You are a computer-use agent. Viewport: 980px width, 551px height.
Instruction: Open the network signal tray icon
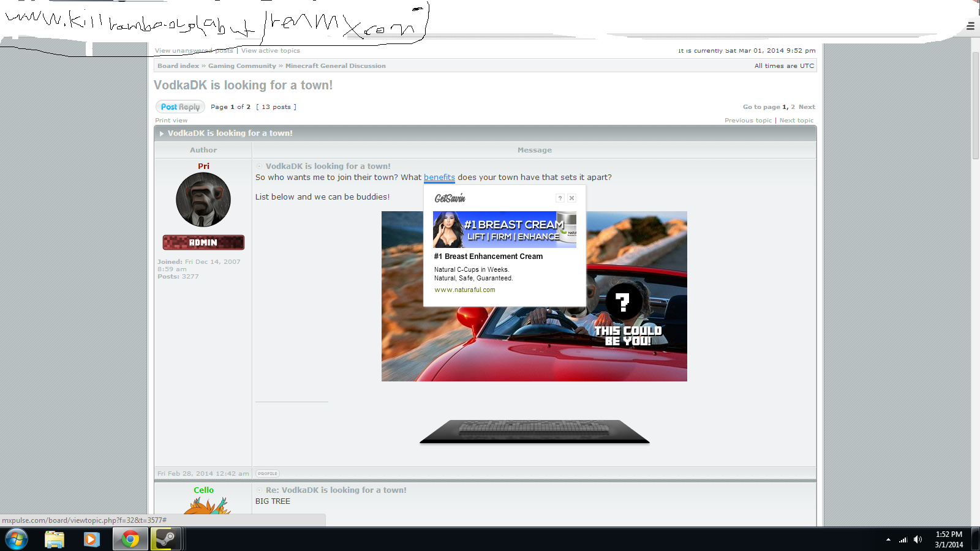pyautogui.click(x=903, y=539)
